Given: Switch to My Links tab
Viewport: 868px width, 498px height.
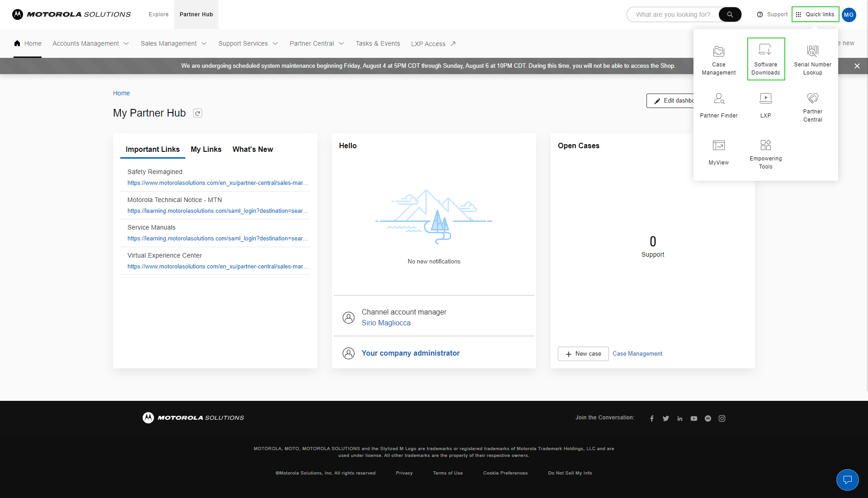Looking at the screenshot, I should 206,149.
